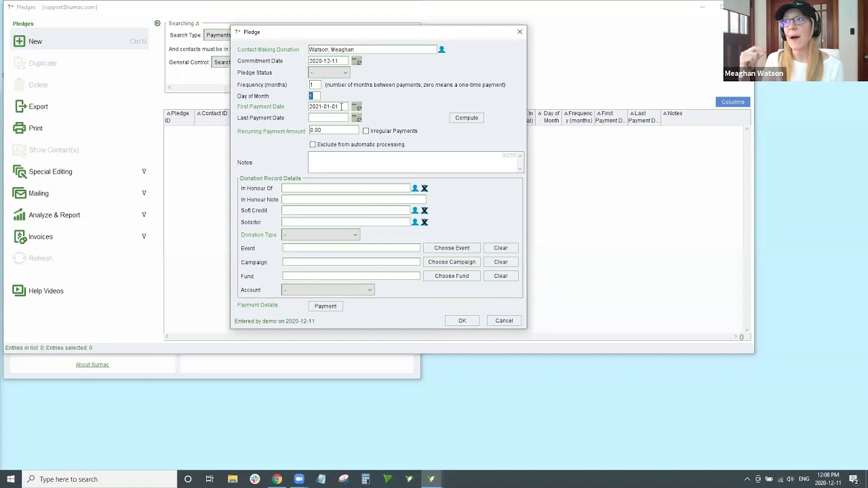Click the Windows taskbar search box
The width and height of the screenshot is (868, 488).
point(99,479)
